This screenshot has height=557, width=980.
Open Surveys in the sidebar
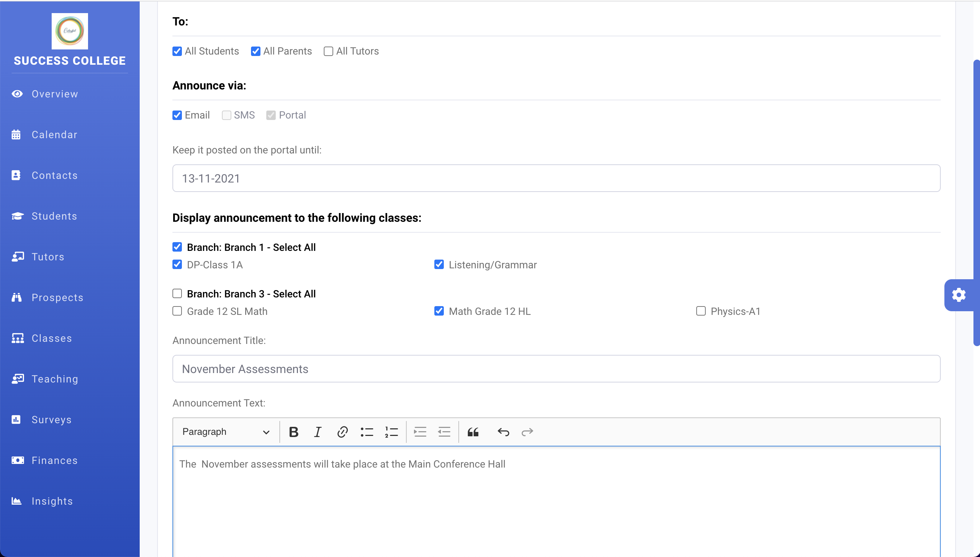(51, 420)
